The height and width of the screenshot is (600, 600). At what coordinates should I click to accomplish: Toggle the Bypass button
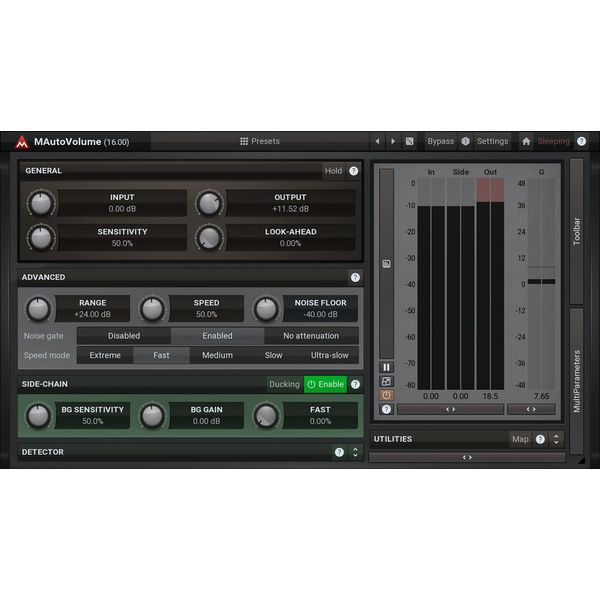coord(440,141)
